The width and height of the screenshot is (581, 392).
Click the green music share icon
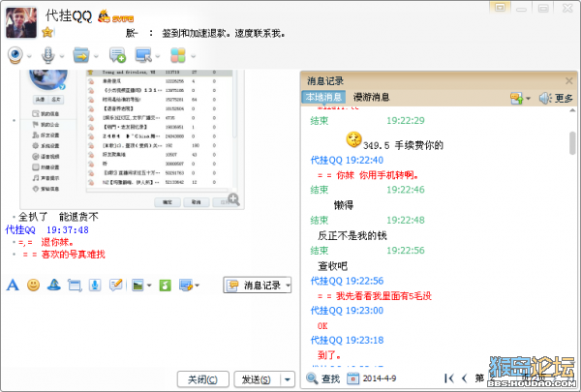click(165, 286)
